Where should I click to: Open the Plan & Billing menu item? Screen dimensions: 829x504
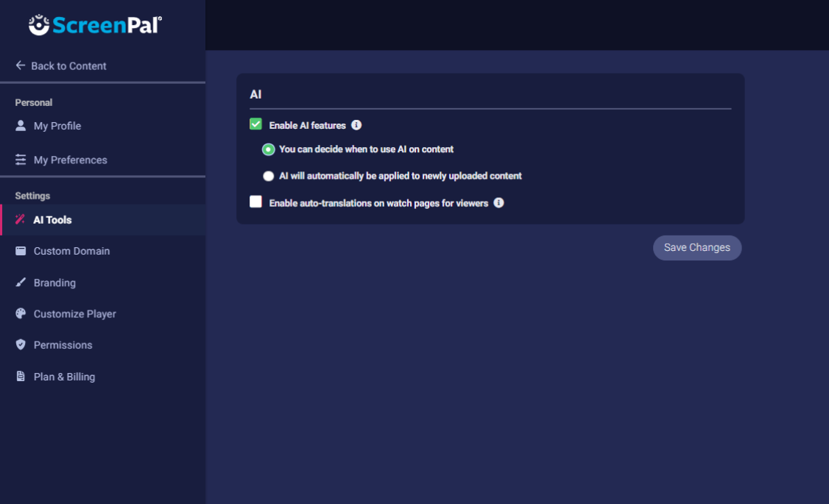point(64,377)
